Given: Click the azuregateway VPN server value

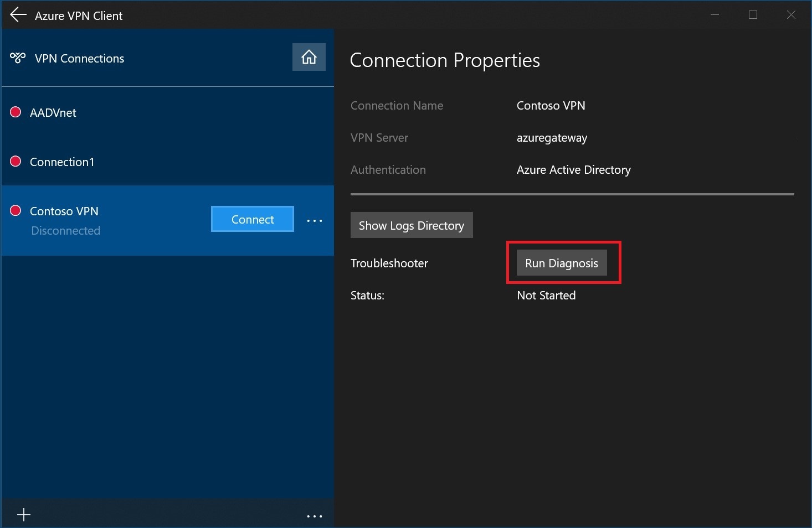Looking at the screenshot, I should tap(552, 138).
